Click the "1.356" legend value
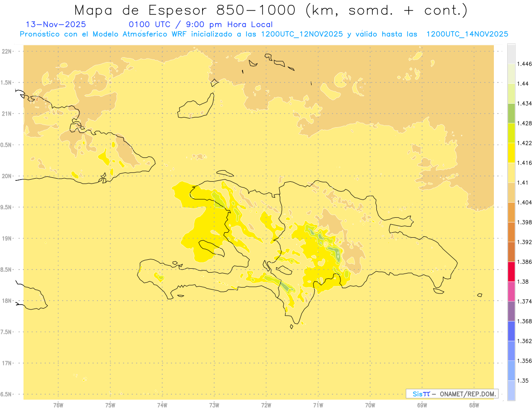 coord(525,361)
